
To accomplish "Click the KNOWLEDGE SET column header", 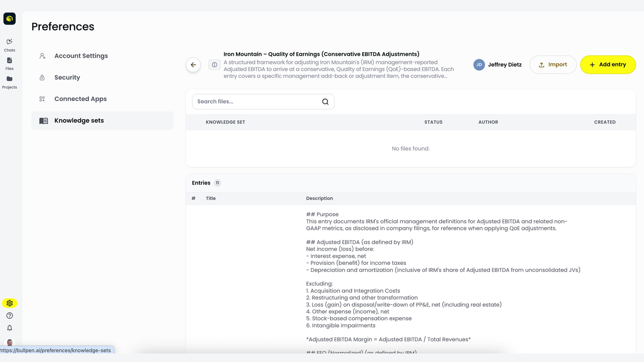I will (x=225, y=122).
